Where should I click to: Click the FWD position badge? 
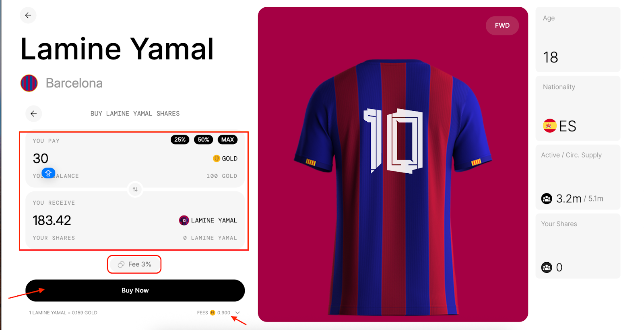click(502, 25)
